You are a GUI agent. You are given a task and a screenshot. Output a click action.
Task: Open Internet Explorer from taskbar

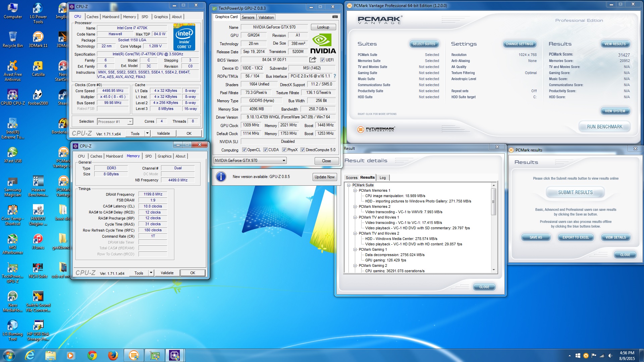tap(30, 355)
